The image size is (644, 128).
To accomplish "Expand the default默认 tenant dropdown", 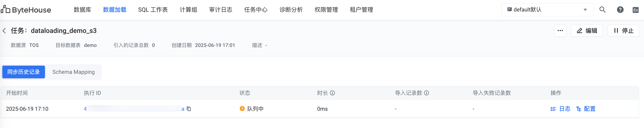I will pos(547,10).
